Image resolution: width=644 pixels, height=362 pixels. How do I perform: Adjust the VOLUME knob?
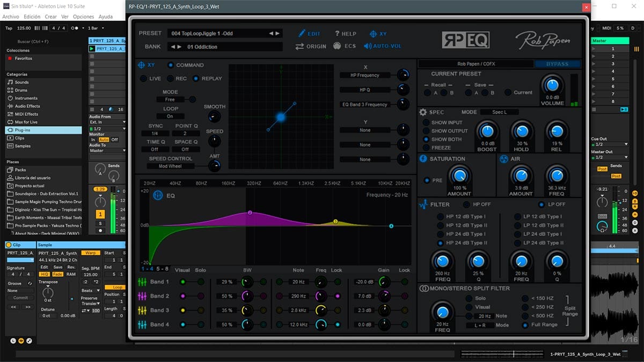tap(552, 85)
